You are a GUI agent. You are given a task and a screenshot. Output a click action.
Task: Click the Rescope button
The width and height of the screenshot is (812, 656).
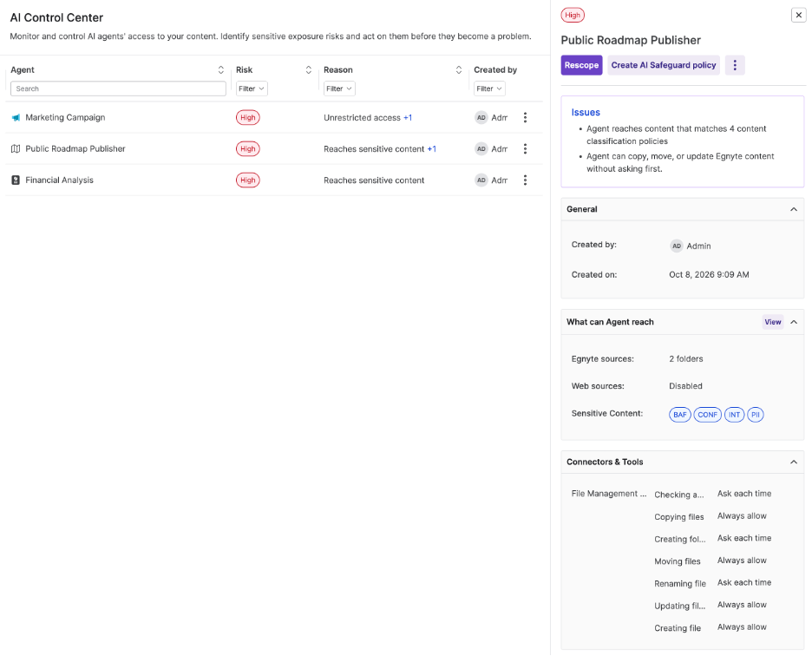point(581,65)
